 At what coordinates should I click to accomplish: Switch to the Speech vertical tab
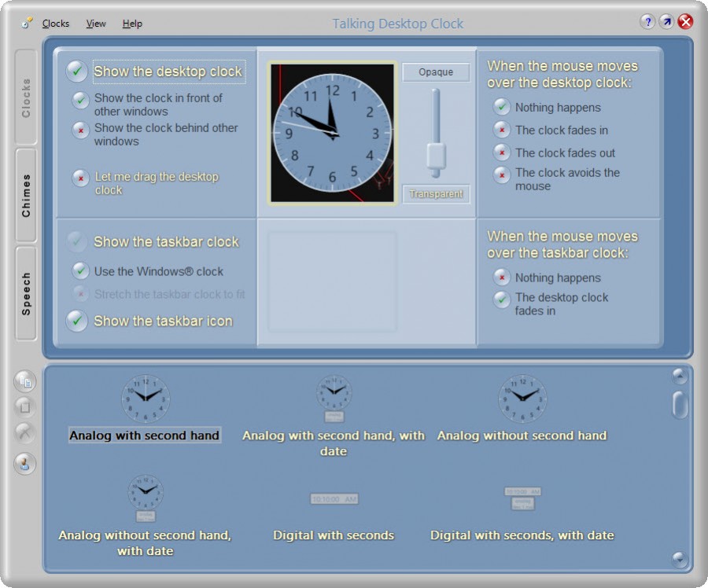click(x=26, y=293)
